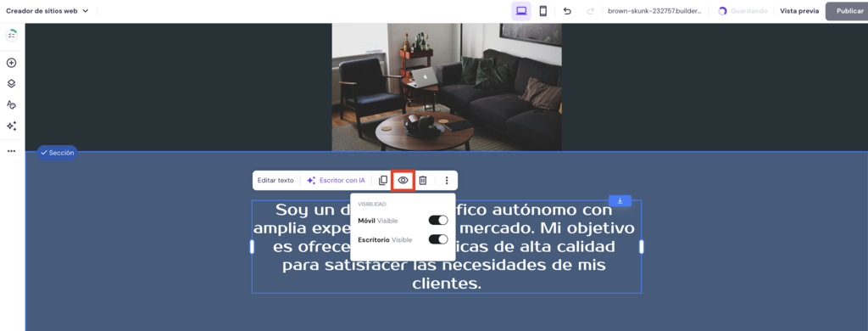This screenshot has height=331, width=868.
Task: Click Editar texto button
Action: tap(275, 180)
